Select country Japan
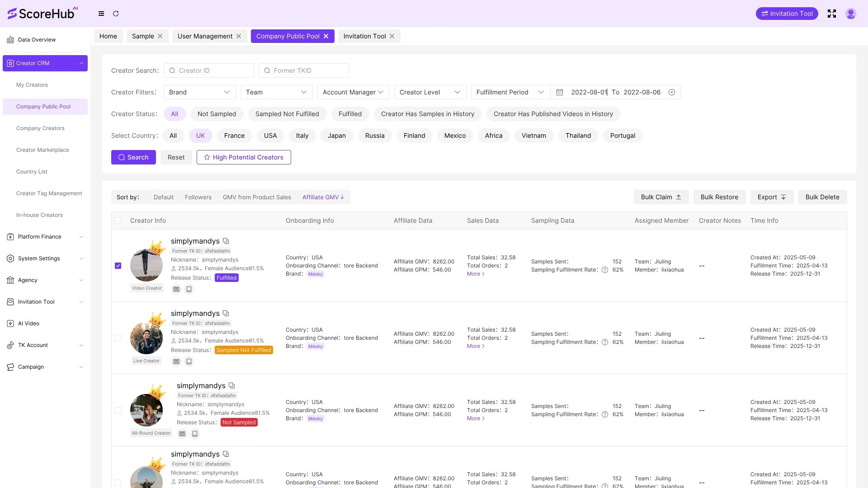This screenshot has width=868, height=488. (x=336, y=136)
